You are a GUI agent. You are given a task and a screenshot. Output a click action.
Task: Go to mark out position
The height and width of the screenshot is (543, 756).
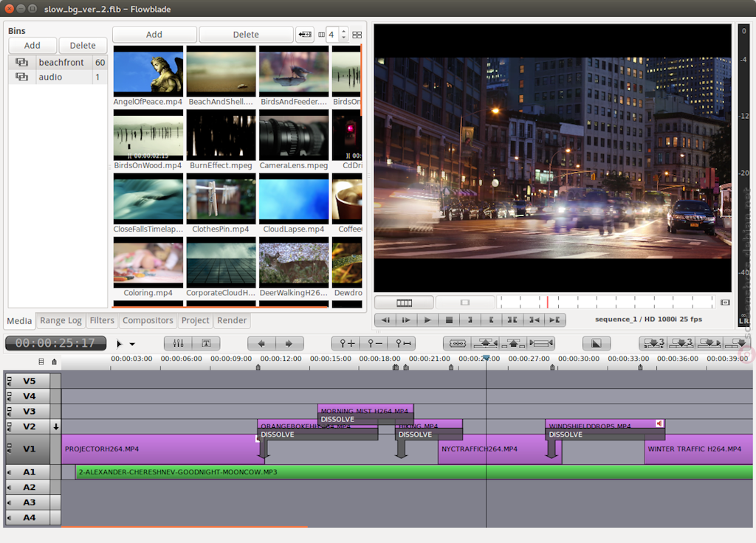[555, 319]
